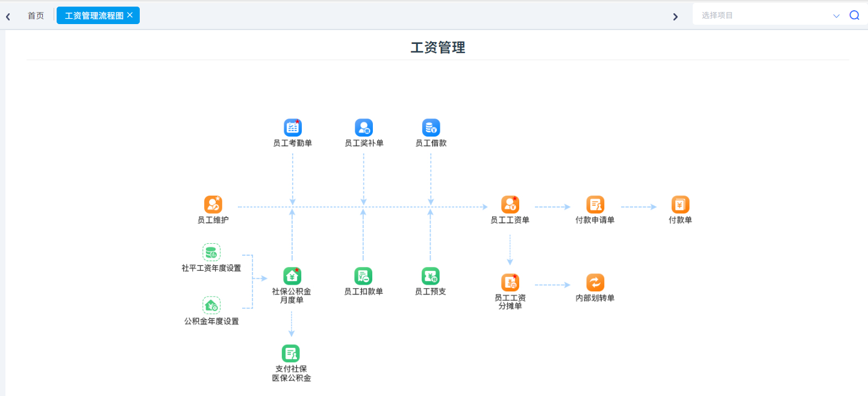868x396 pixels.
Task: Open the 员工维护 maintenance icon
Action: pyautogui.click(x=213, y=205)
